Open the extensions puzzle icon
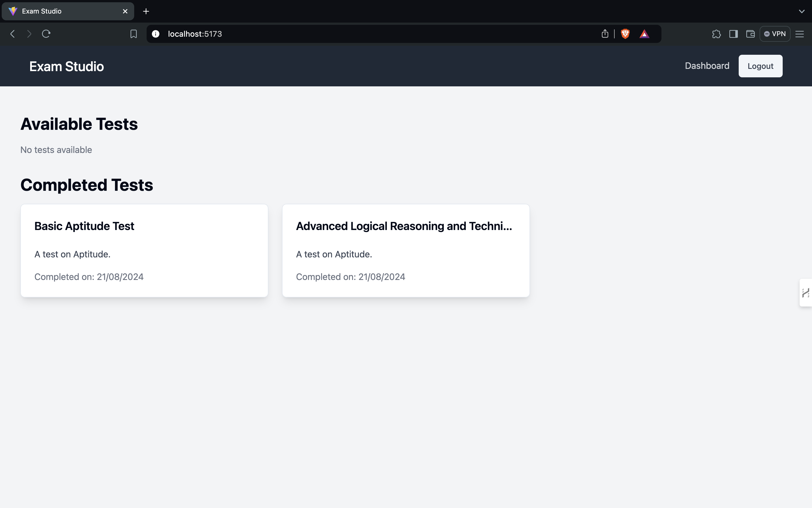The width and height of the screenshot is (812, 508). [716, 34]
